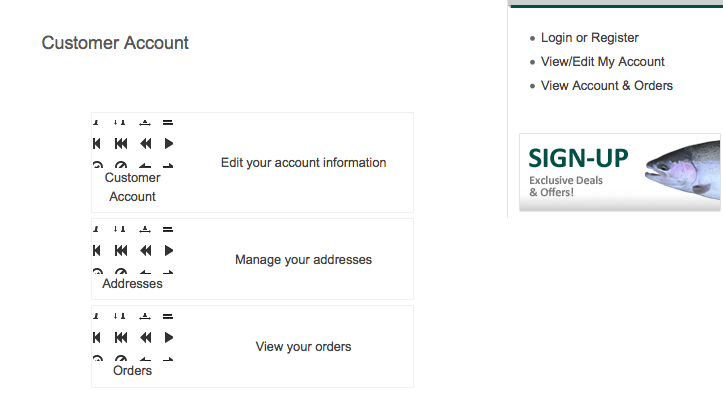Click the play icon in the Addresses row
The height and width of the screenshot is (413, 723).
[x=169, y=249]
